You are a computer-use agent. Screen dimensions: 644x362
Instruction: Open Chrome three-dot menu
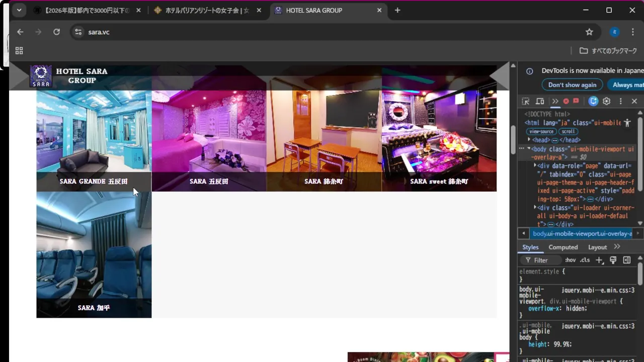click(x=633, y=32)
